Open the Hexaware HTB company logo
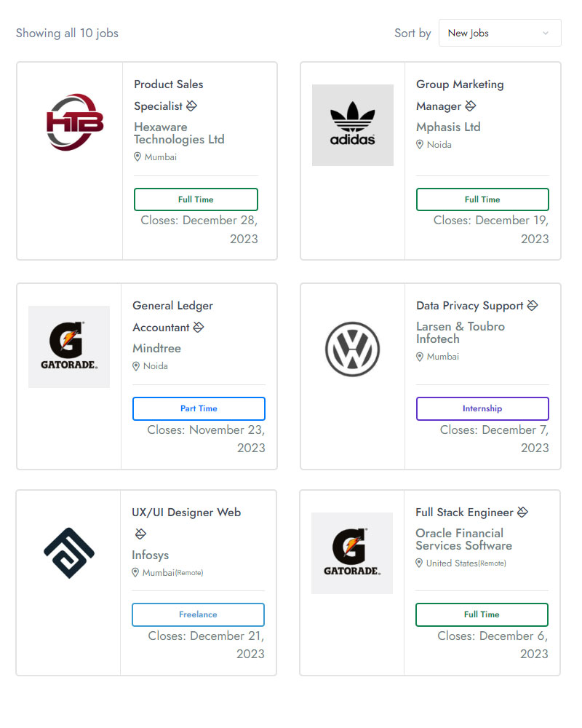 [75, 122]
